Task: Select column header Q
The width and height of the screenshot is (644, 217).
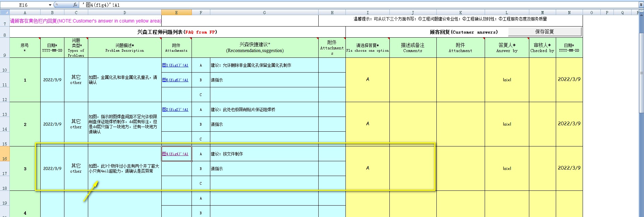Action: tap(623, 12)
